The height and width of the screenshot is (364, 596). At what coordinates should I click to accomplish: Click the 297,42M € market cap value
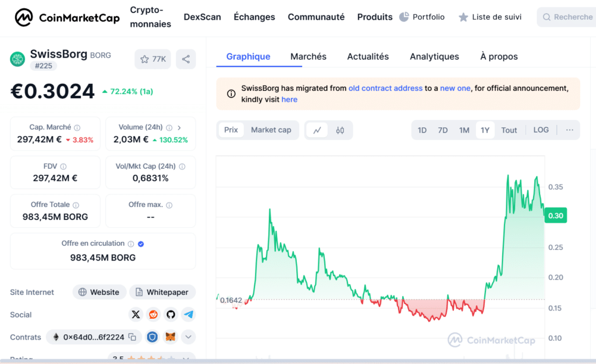coord(39,140)
